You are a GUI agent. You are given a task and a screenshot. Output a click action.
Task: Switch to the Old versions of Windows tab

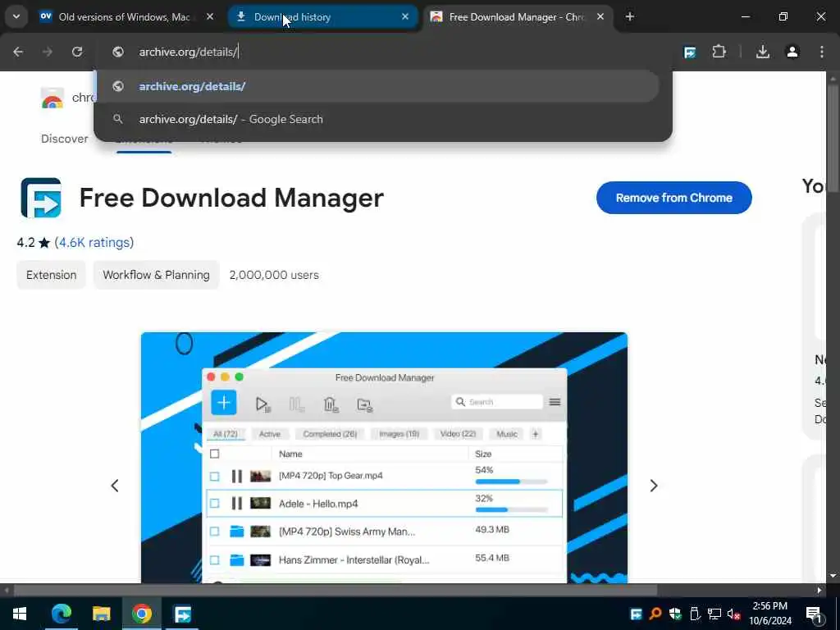point(126,16)
